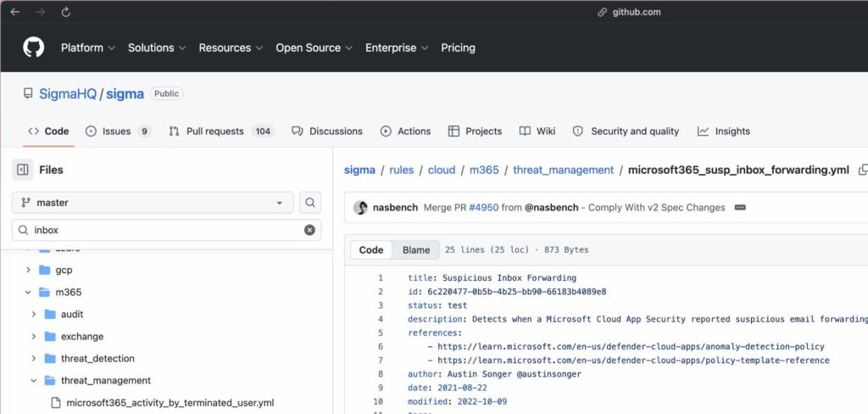
Task: Expand commit message ellipsis details
Action: [x=740, y=208]
